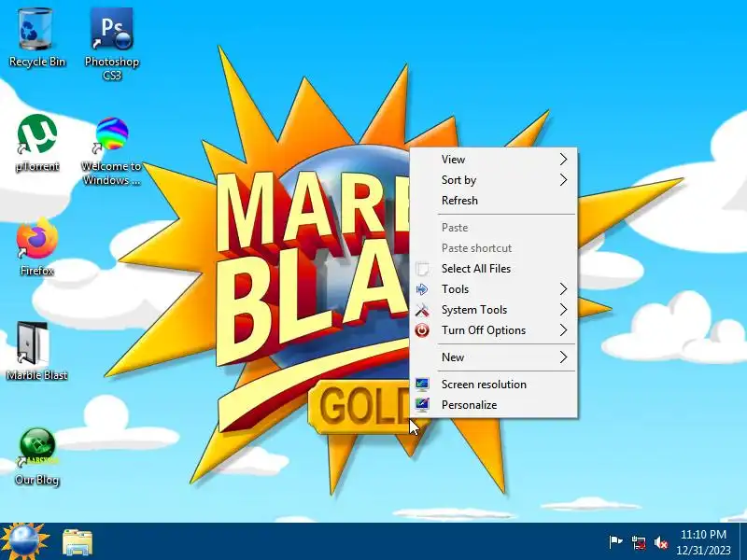Open the Start menu orb
The height and width of the screenshot is (560, 747).
[24, 542]
